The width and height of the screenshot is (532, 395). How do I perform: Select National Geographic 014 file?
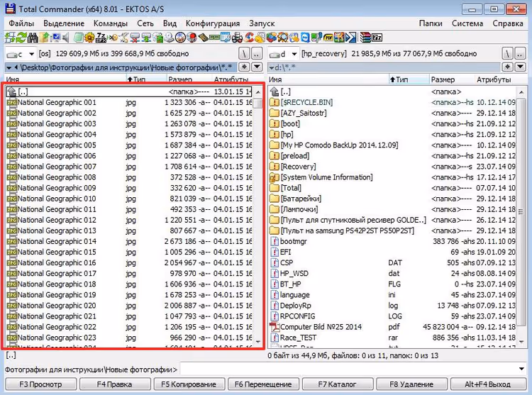point(129,241)
